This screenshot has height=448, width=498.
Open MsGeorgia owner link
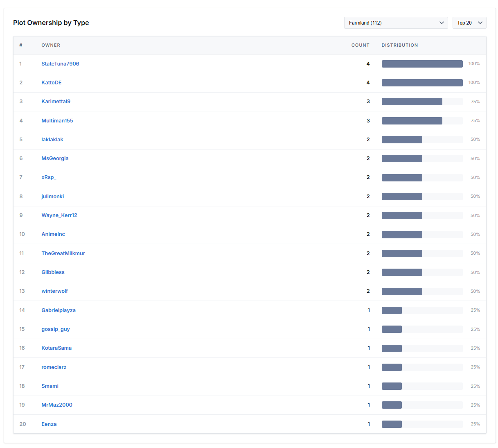(x=55, y=158)
